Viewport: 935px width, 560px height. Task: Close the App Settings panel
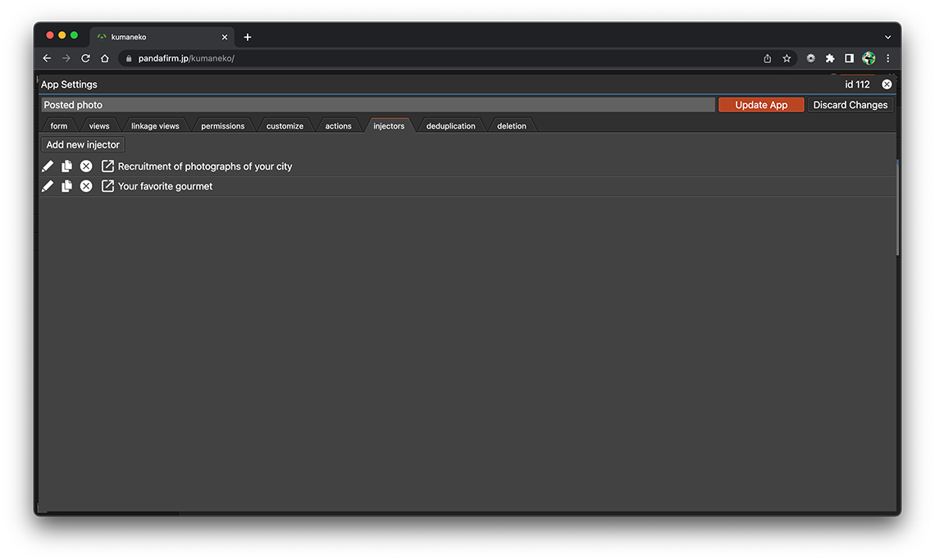[x=887, y=84]
